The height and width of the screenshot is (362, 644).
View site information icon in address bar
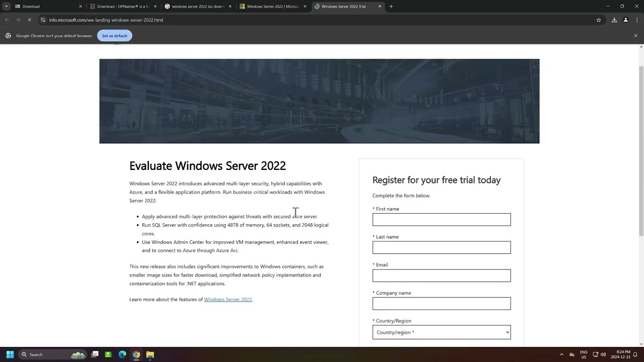pos(43,20)
